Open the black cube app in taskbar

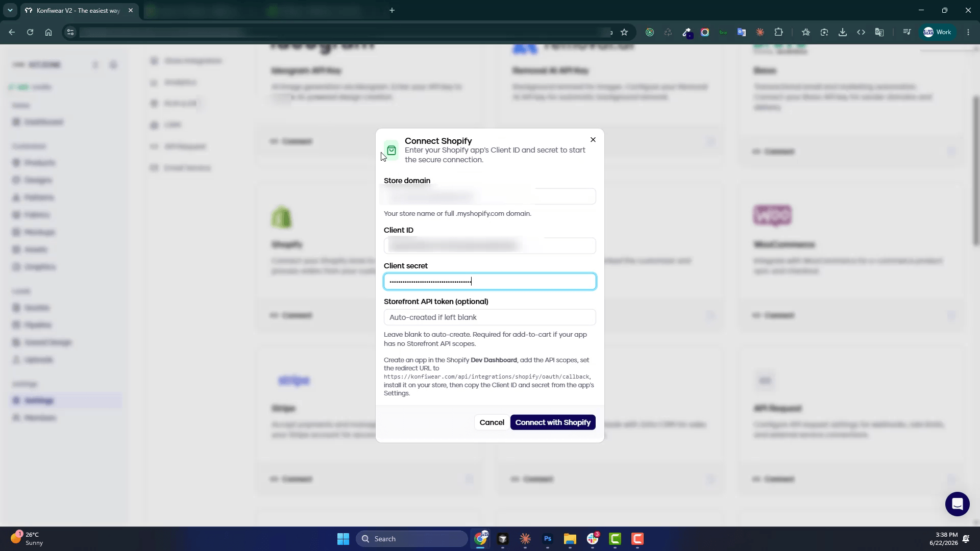click(503, 539)
